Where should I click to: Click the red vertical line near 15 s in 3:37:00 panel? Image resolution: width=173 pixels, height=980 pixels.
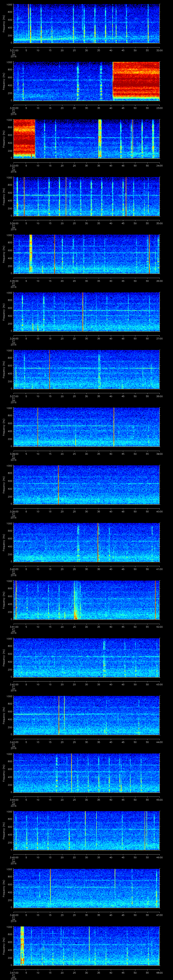pos(50,369)
